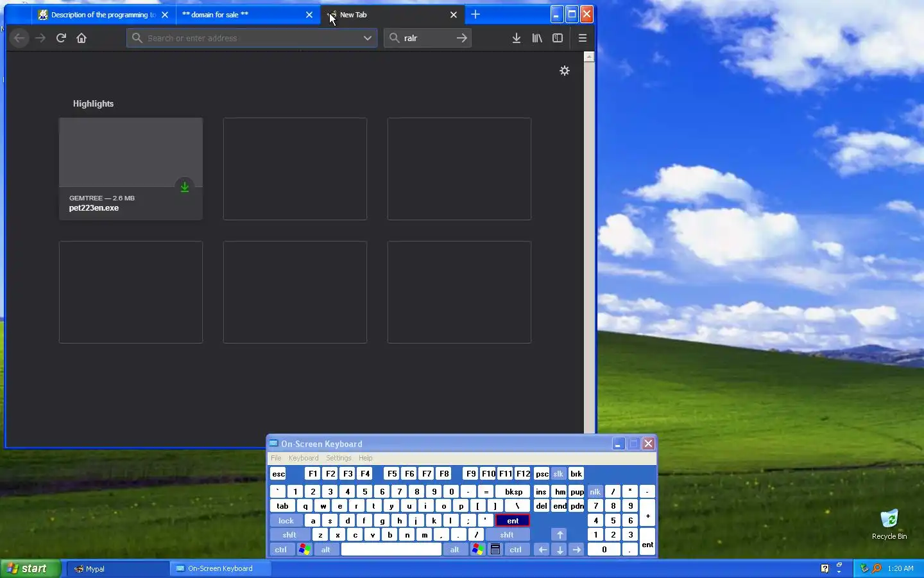This screenshot has height=578, width=924.
Task: Submit the search with the arrow button
Action: (x=462, y=38)
